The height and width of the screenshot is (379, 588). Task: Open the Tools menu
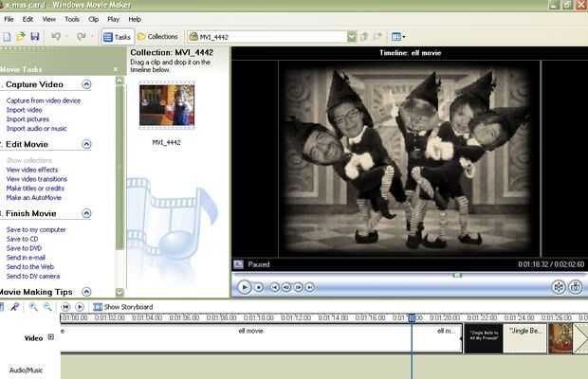pyautogui.click(x=72, y=19)
